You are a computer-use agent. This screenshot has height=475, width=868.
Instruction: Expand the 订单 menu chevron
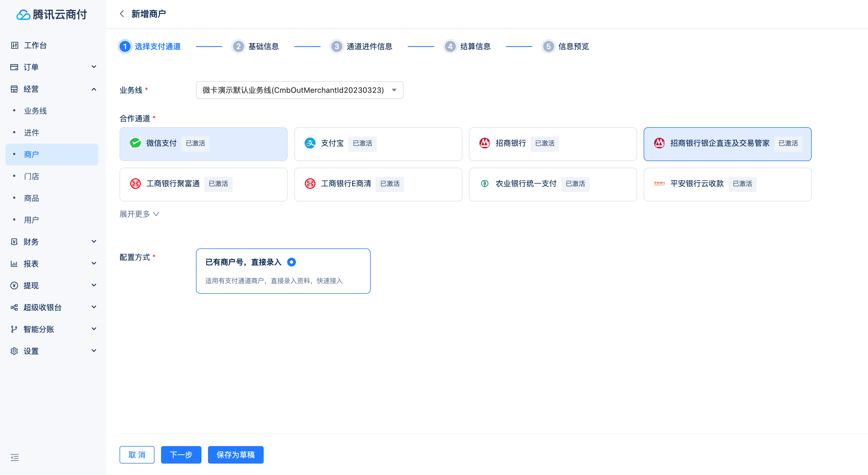coord(94,67)
